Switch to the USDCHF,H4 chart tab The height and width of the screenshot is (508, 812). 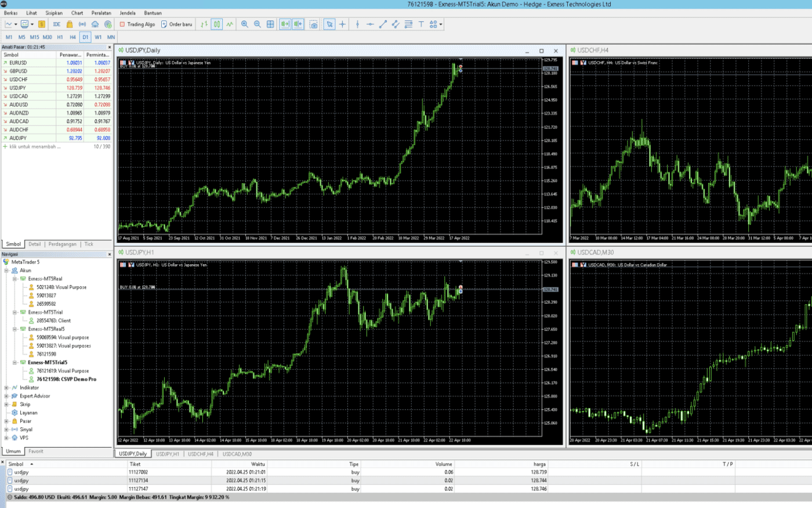tap(201, 454)
